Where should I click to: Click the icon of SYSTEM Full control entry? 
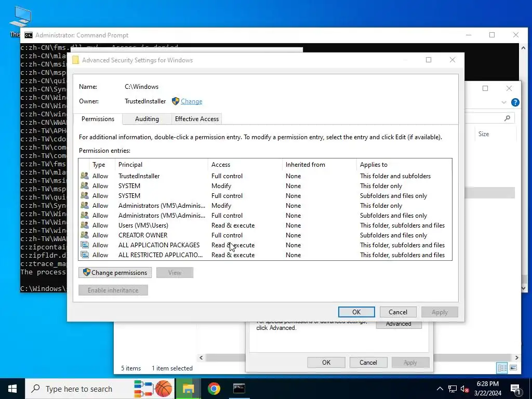85,195
